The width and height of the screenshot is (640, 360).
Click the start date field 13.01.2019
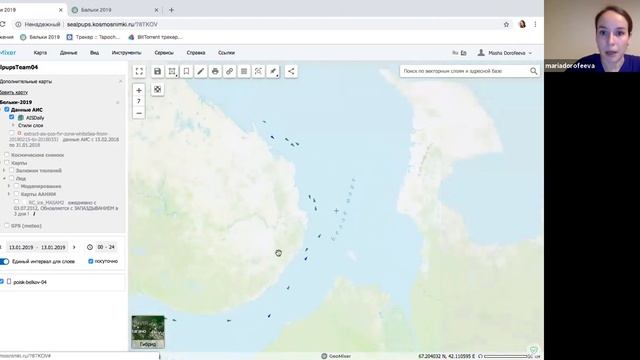click(x=21, y=247)
